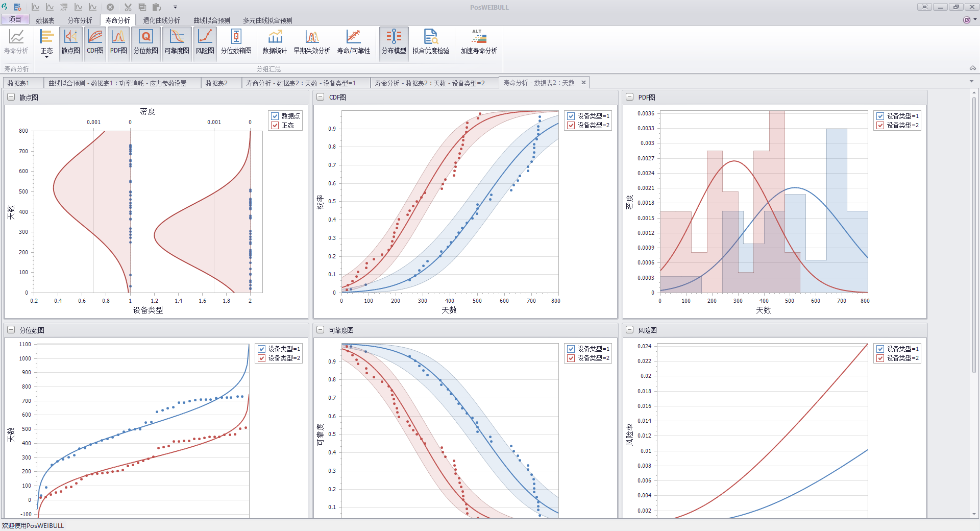
Task: Open the document tab list dropdown arrow
Action: point(971,82)
